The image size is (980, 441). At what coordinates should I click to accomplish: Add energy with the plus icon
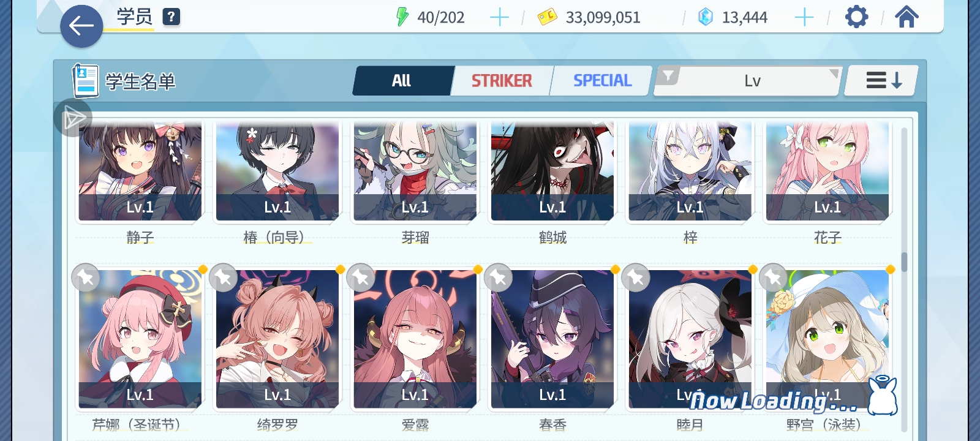pos(500,17)
